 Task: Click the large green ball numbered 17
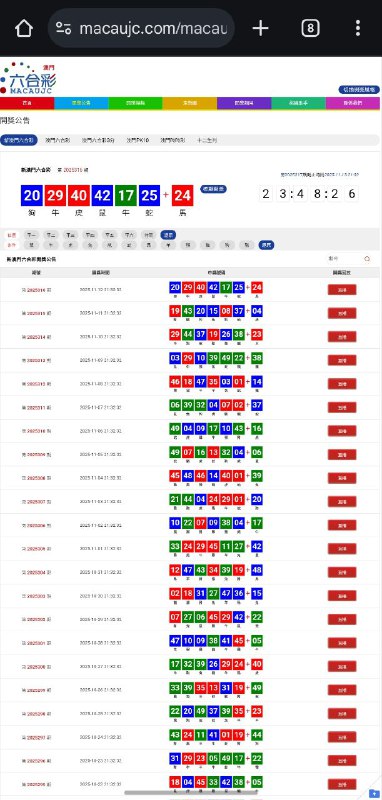(x=125, y=196)
